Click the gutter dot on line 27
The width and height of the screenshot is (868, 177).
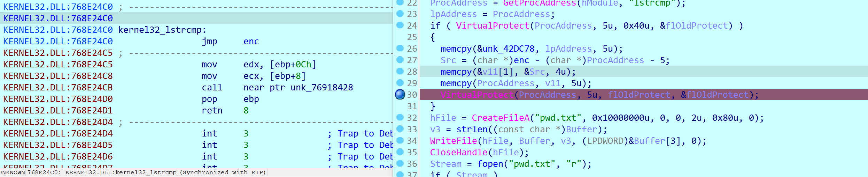click(400, 60)
